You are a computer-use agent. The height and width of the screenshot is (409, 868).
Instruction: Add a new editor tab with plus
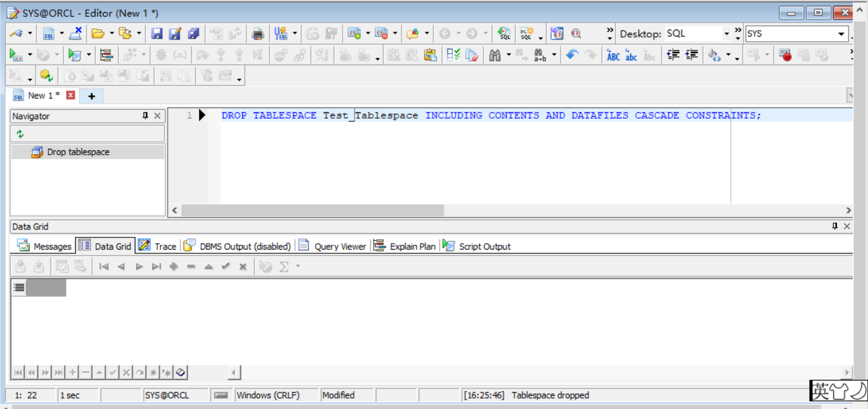coord(92,96)
